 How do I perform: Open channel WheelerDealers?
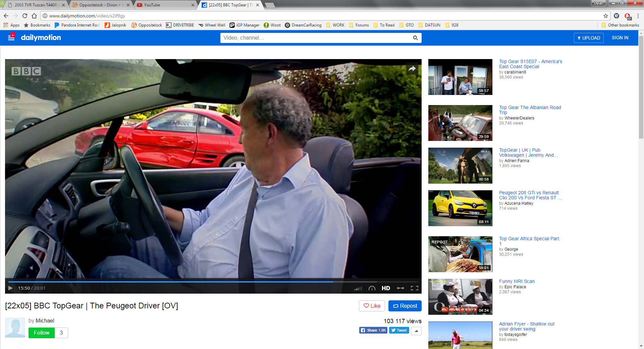(x=519, y=118)
